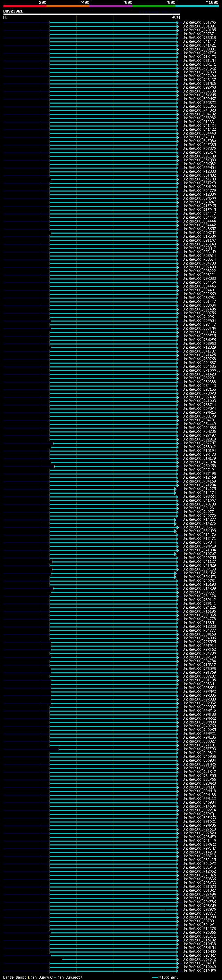Open hit UniRef100_O81391
This screenshot has width=222, height=980.
coord(199,26)
